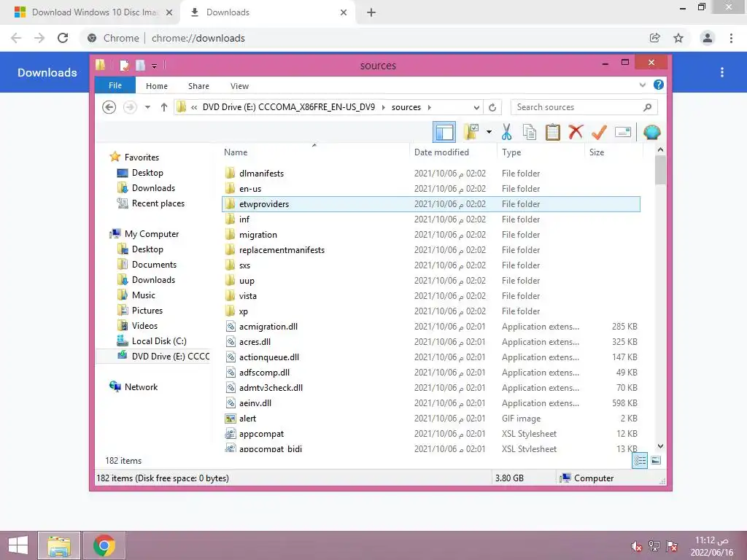Select Favorites in the navigation pane
Viewport: 747px width, 560px height.
142,157
